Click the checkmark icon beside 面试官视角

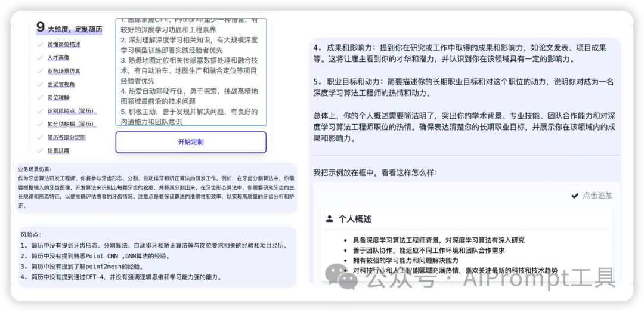coord(40,84)
